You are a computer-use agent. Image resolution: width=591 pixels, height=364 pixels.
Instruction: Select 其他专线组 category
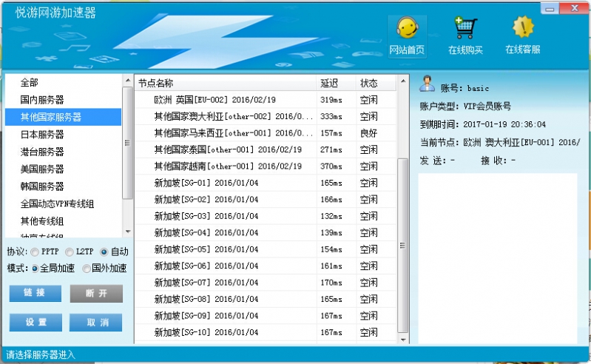pos(64,221)
